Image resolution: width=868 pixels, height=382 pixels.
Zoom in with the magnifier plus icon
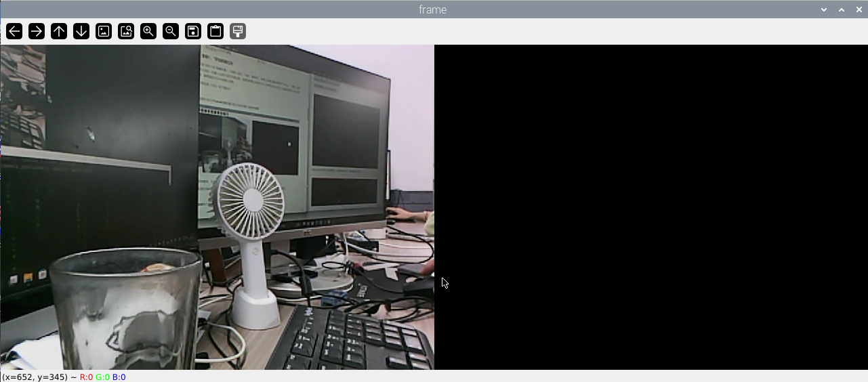[148, 31]
